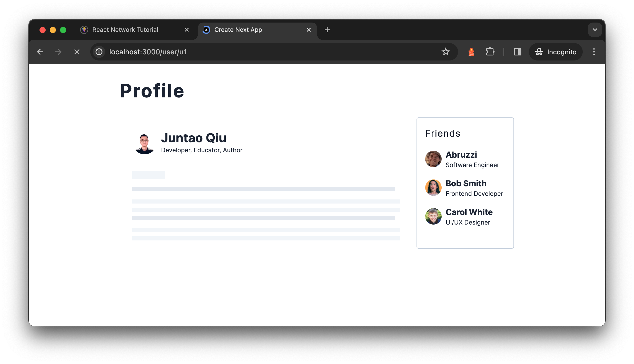Click Juntao Qiu's profile avatar
This screenshot has width=634, height=364.
[x=144, y=144]
